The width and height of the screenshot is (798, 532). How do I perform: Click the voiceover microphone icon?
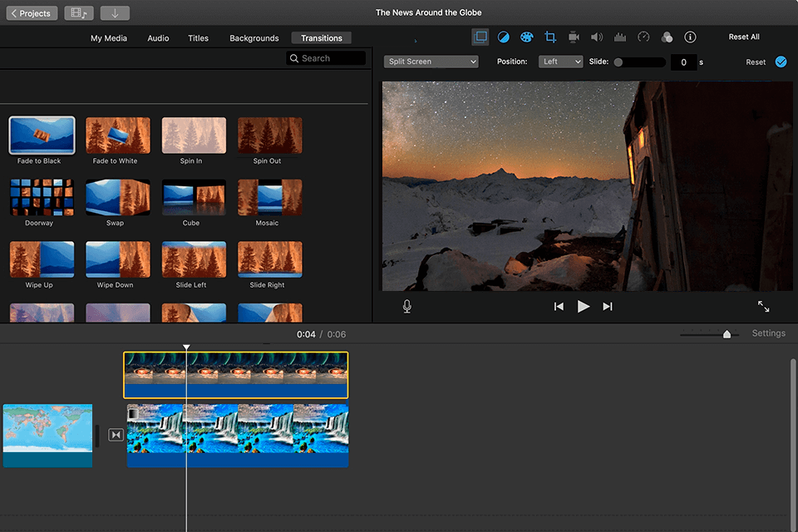tap(407, 307)
